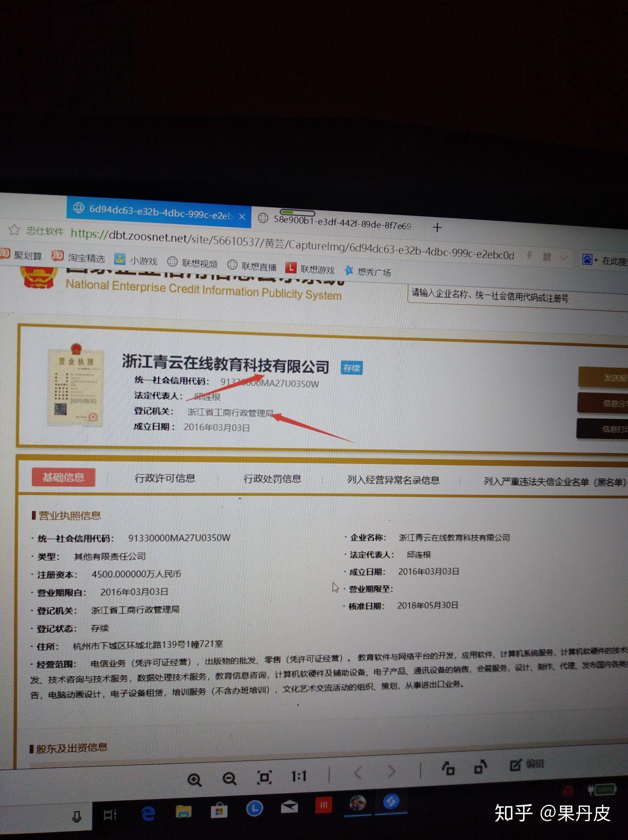This screenshot has height=840, width=628.
Task: Open the blue S browser icon on taskbar
Action: pyautogui.click(x=391, y=801)
